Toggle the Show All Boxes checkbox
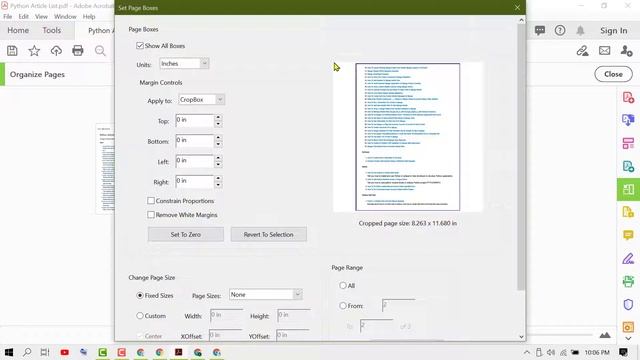 (140, 46)
